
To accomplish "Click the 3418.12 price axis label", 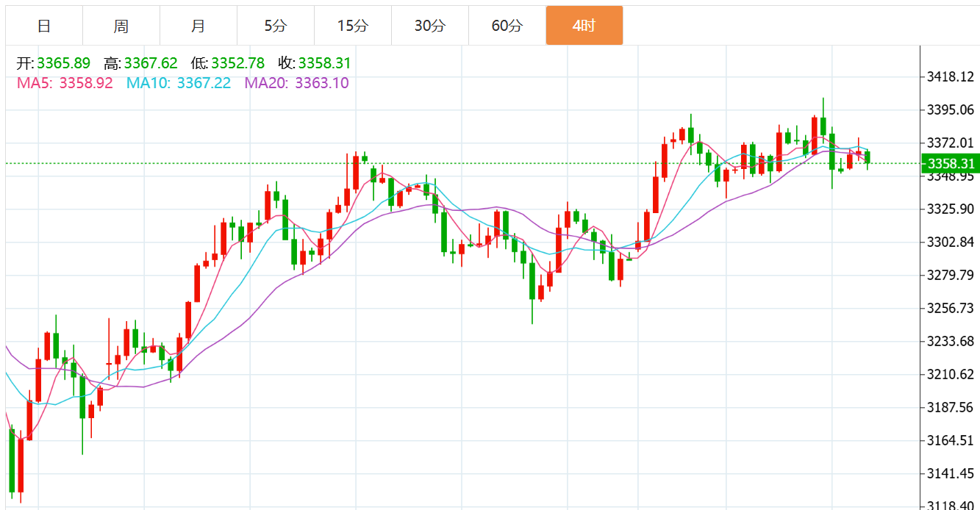I will coord(951,77).
